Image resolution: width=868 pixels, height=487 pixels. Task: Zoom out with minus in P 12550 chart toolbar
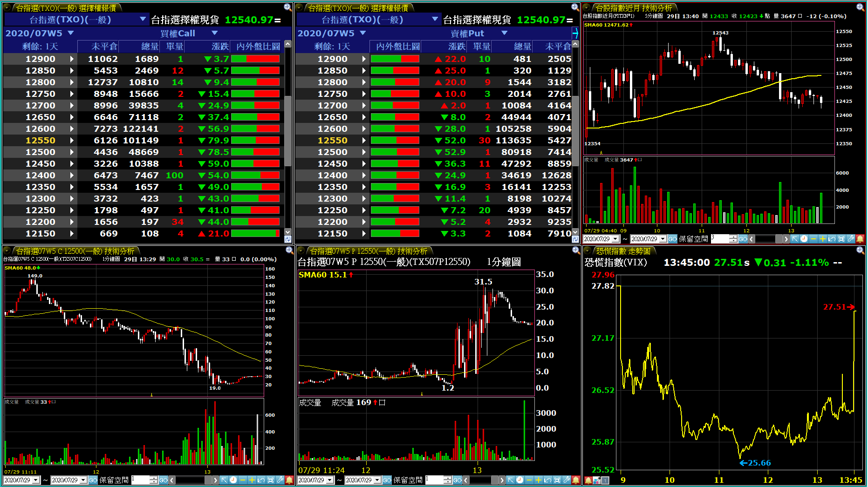click(529, 480)
